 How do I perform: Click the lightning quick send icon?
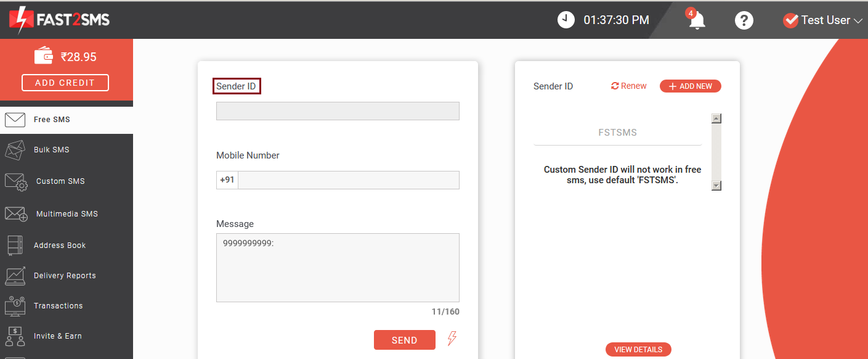[x=452, y=338]
